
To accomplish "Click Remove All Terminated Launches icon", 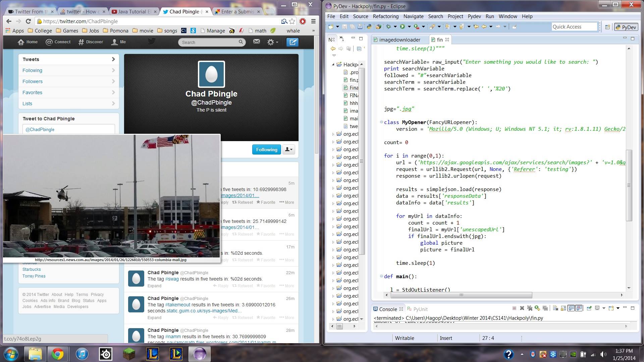I will (530, 308).
